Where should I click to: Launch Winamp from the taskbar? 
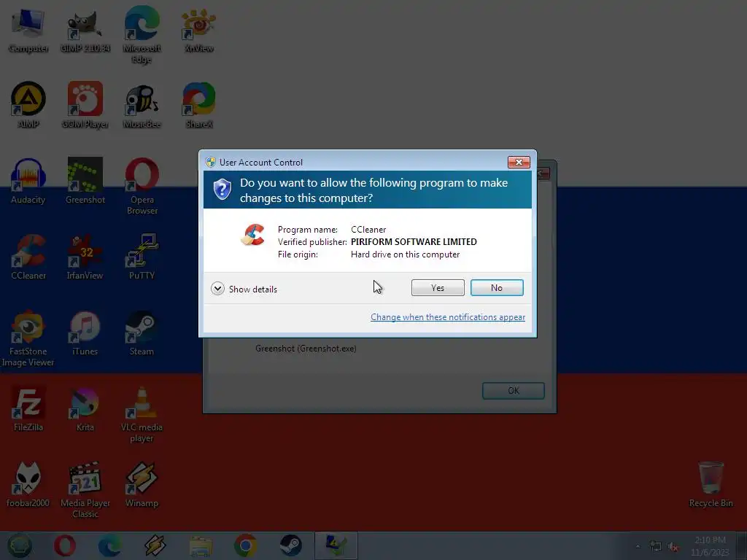155,545
